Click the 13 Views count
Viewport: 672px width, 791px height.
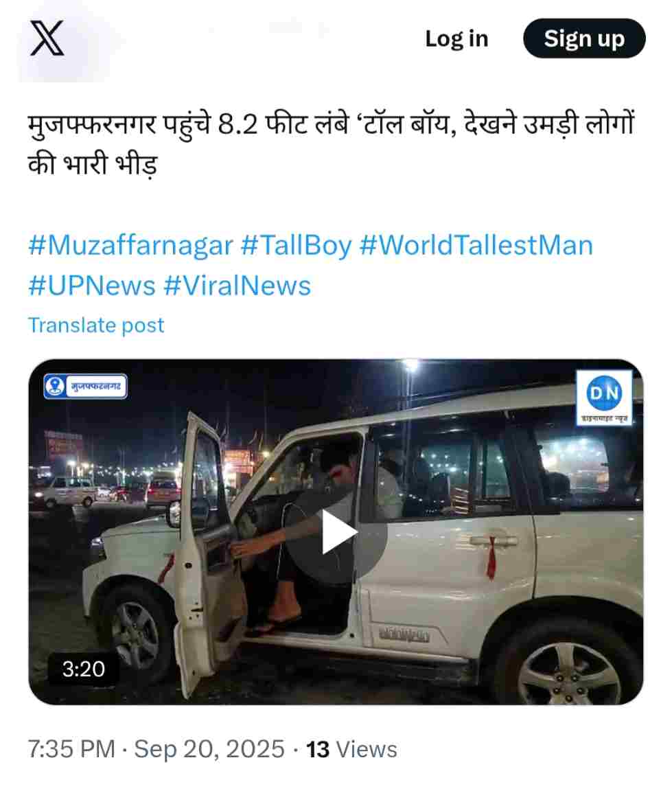click(352, 750)
